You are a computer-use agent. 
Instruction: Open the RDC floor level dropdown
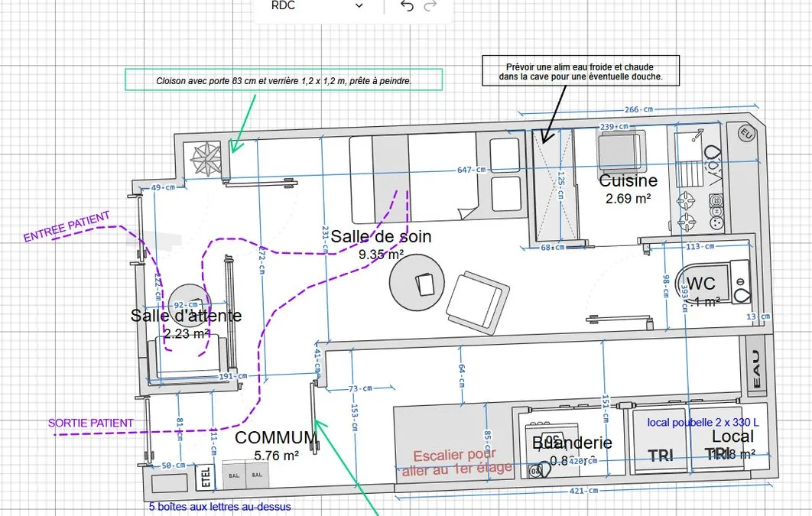[317, 6]
